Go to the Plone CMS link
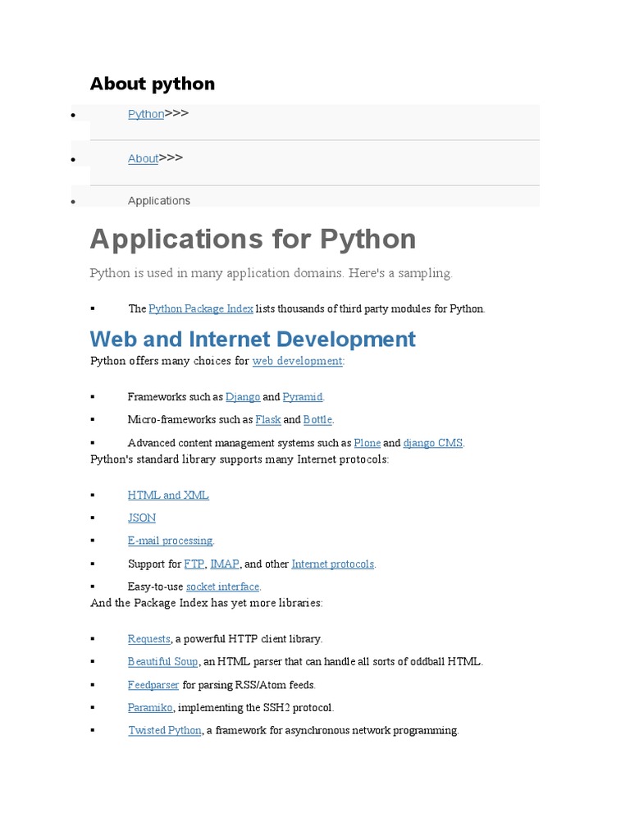The height and width of the screenshot is (840, 630). click(x=367, y=443)
